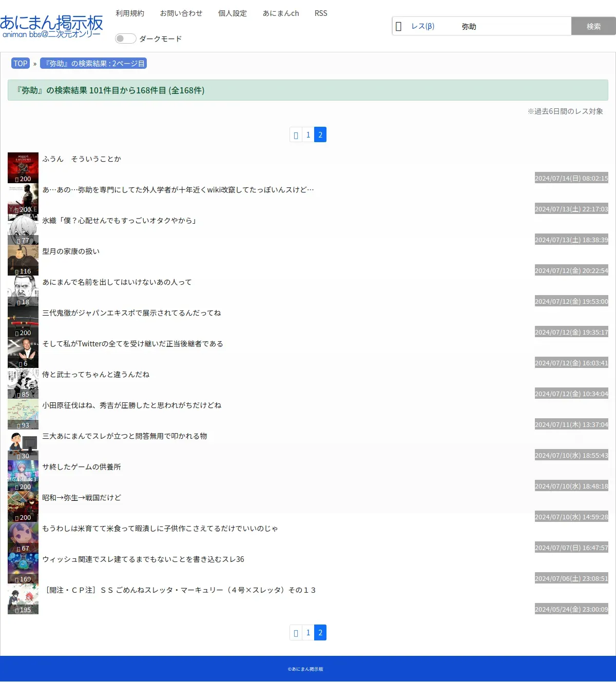
Task: Open thread サ終したゲームの供養所
Action: pyautogui.click(x=82, y=467)
